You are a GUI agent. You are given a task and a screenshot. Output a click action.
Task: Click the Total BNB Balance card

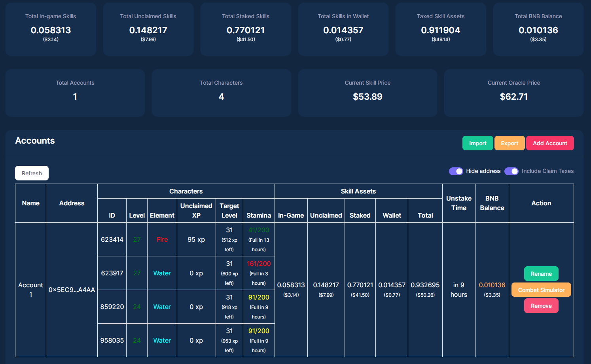pyautogui.click(x=538, y=29)
